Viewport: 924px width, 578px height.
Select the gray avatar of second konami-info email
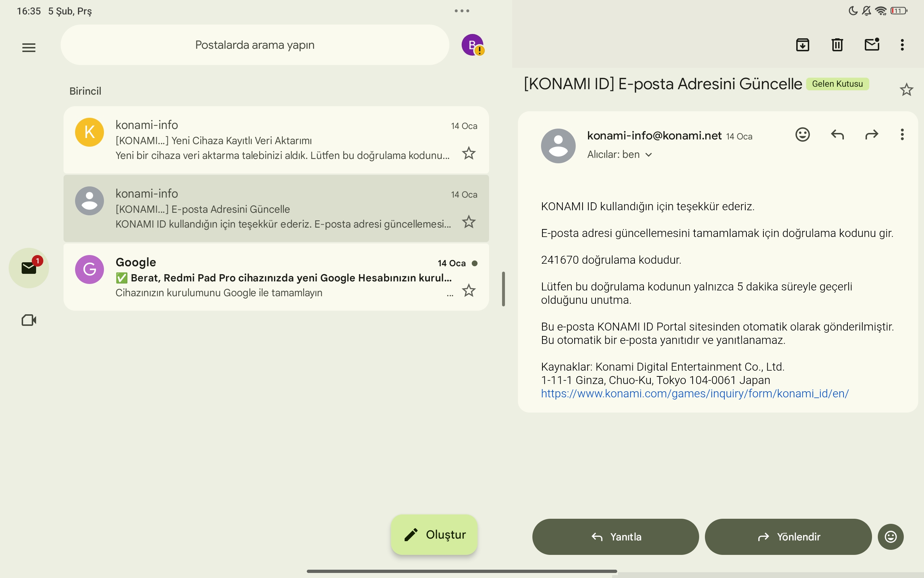point(90,201)
